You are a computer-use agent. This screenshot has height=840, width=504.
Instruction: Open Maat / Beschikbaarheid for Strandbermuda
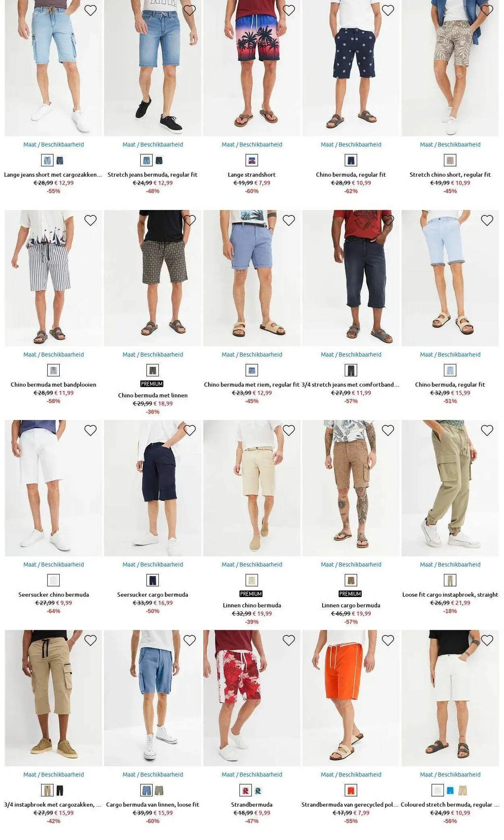click(252, 774)
